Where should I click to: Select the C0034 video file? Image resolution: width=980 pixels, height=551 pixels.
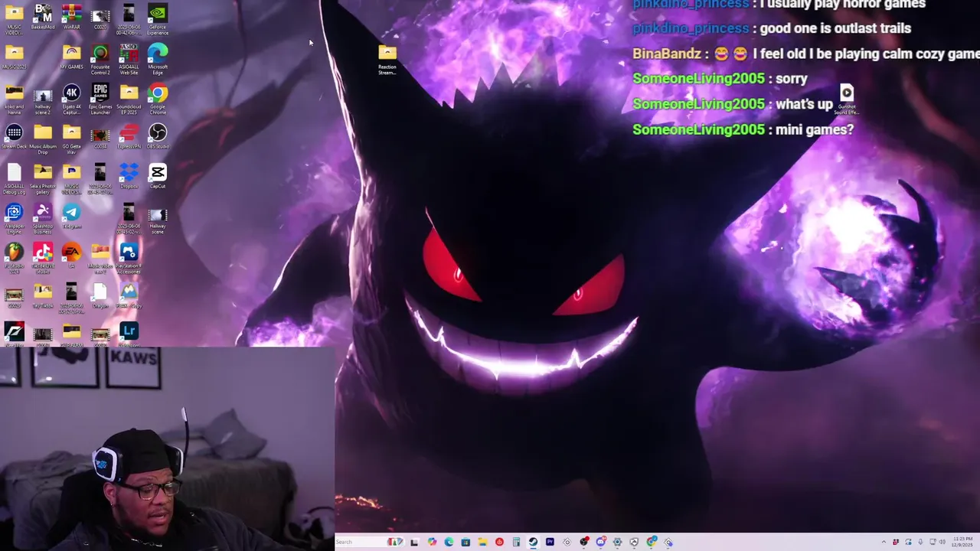[x=100, y=138]
